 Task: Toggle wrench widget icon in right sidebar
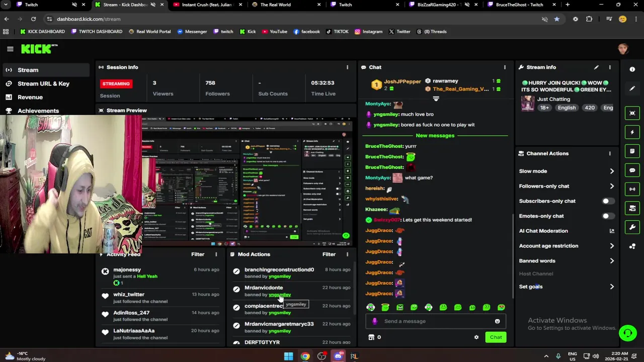pyautogui.click(x=632, y=227)
